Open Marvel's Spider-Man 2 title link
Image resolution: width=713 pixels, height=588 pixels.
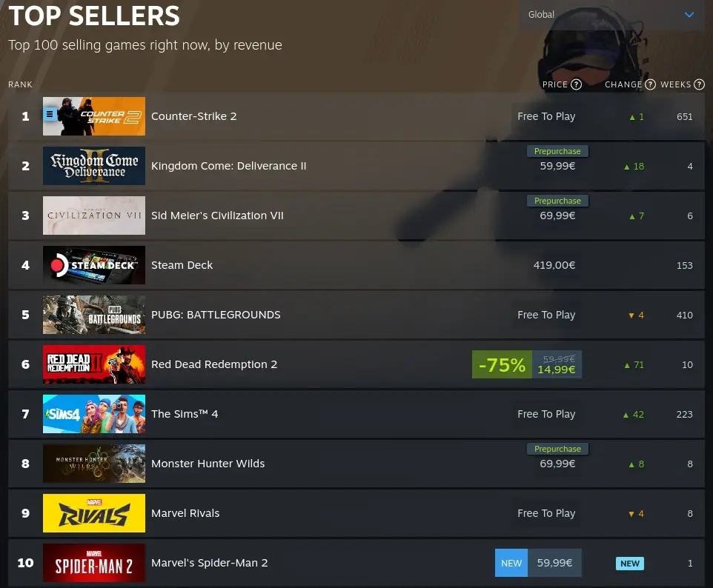(x=210, y=563)
